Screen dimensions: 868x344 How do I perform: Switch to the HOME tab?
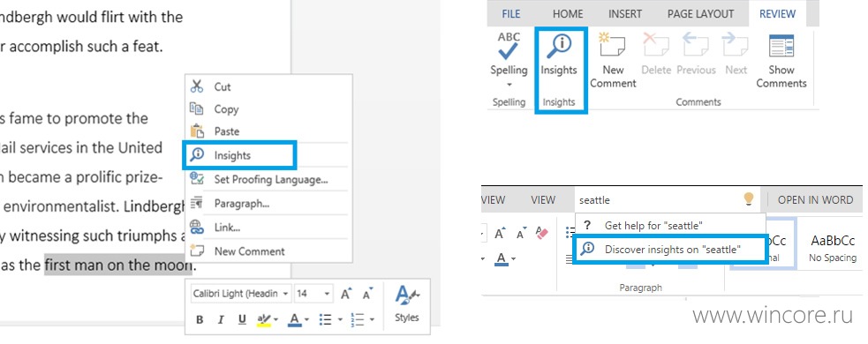(568, 14)
